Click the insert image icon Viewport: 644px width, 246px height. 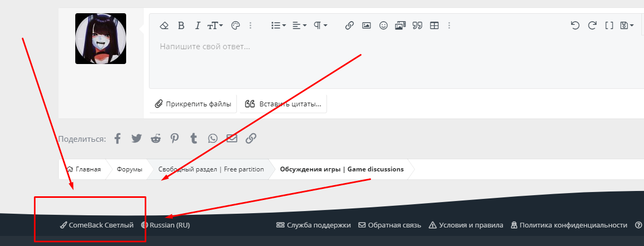[x=366, y=25]
